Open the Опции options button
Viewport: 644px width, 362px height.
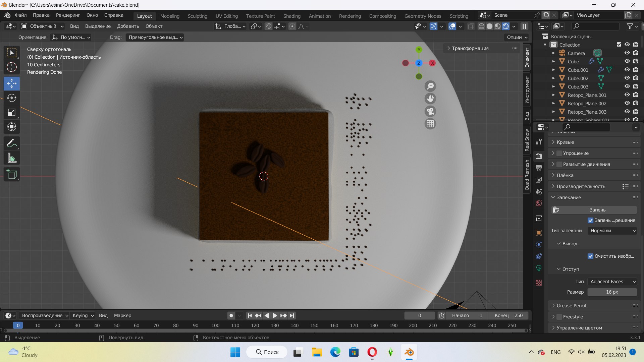click(x=517, y=37)
